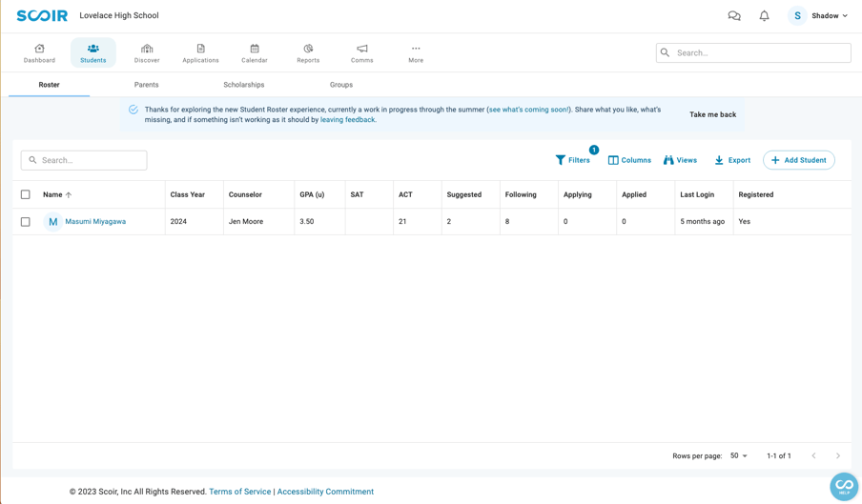Click the Add Student button
This screenshot has height=504, width=862.
click(799, 160)
